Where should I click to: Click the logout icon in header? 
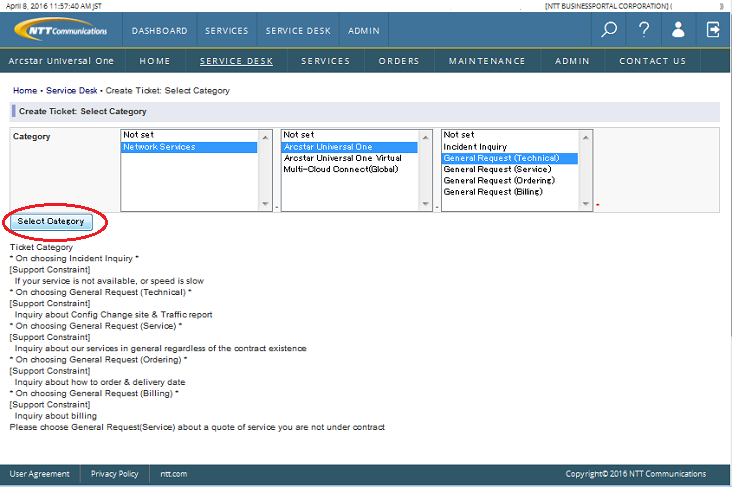[713, 30]
